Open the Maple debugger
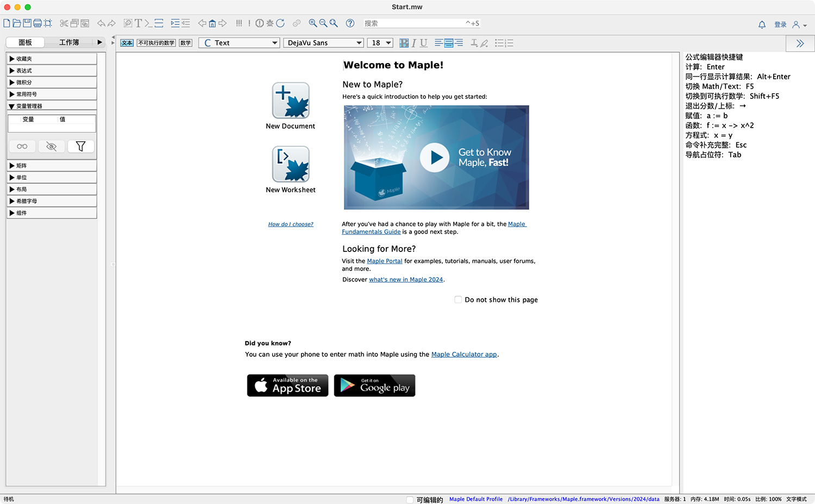 point(269,23)
